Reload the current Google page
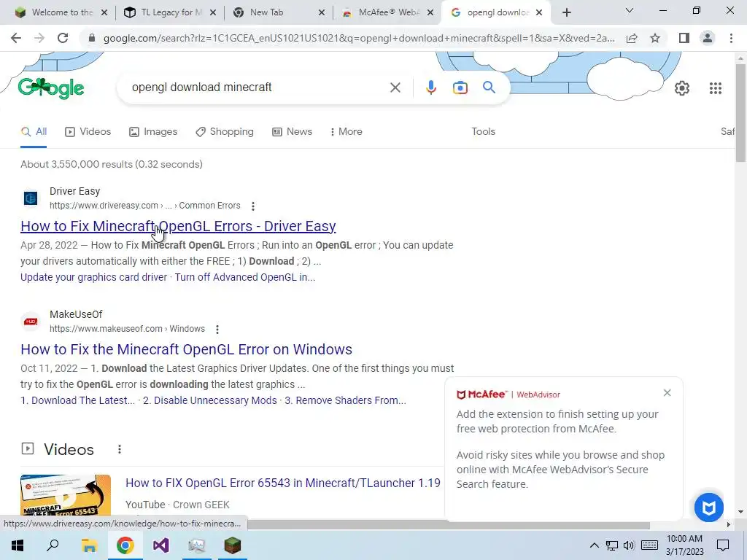Image resolution: width=747 pixels, height=560 pixels. coord(63,38)
